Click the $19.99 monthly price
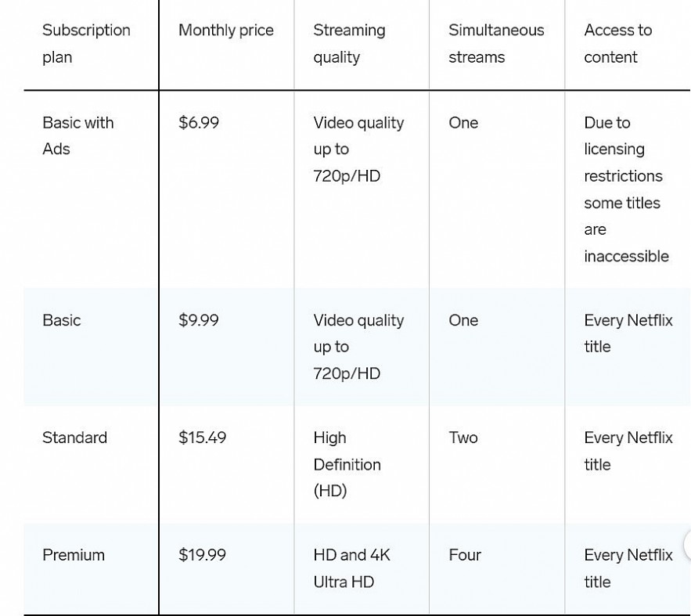691x616 pixels. click(x=202, y=555)
